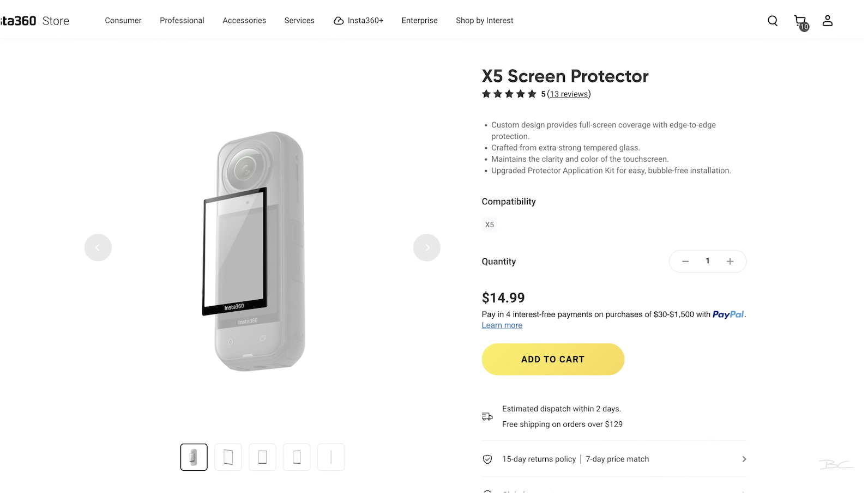Increase quantity with plus button

730,262
